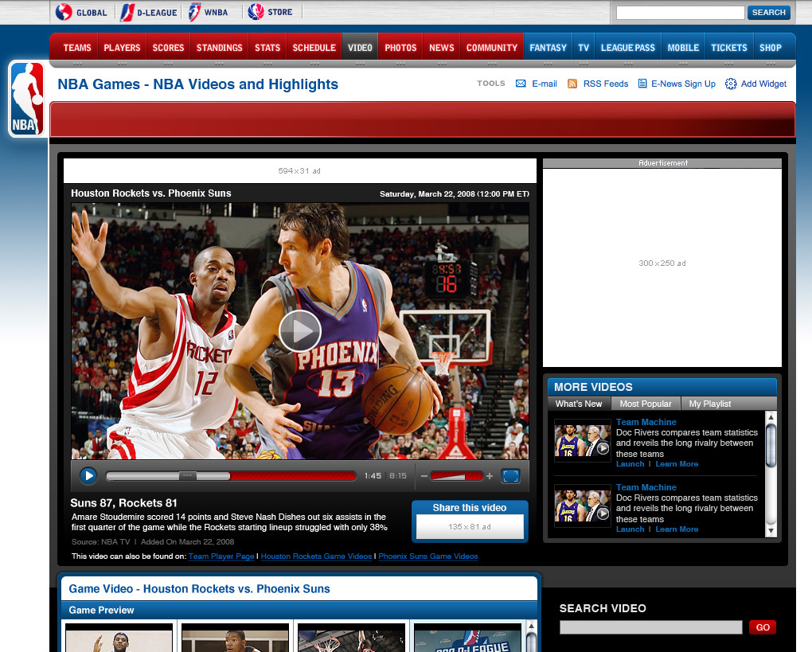Screen dimensions: 812x652
Task: Adjust the volume slider in the video player
Action: click(x=455, y=476)
